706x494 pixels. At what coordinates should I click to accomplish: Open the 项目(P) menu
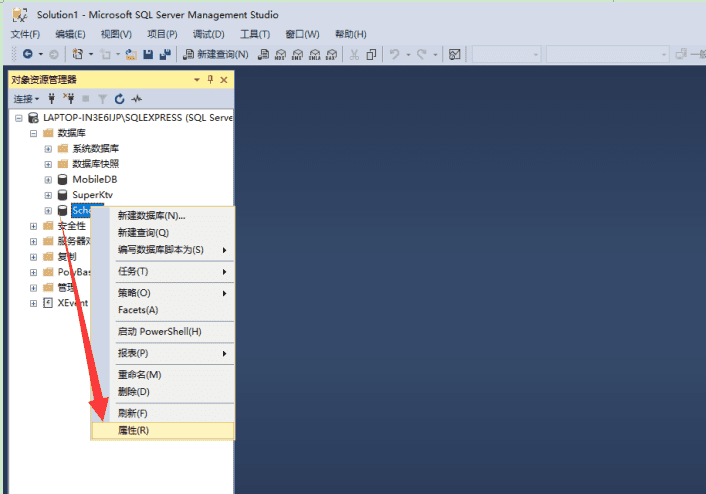pos(162,34)
